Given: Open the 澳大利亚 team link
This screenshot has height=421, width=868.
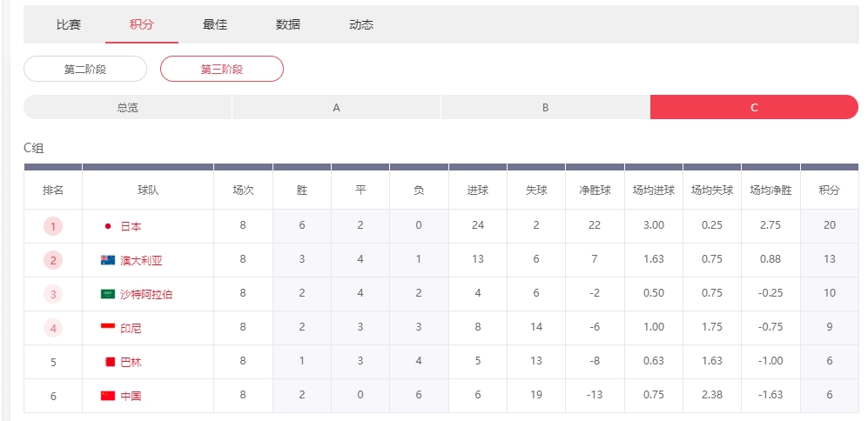Looking at the screenshot, I should click(x=141, y=260).
